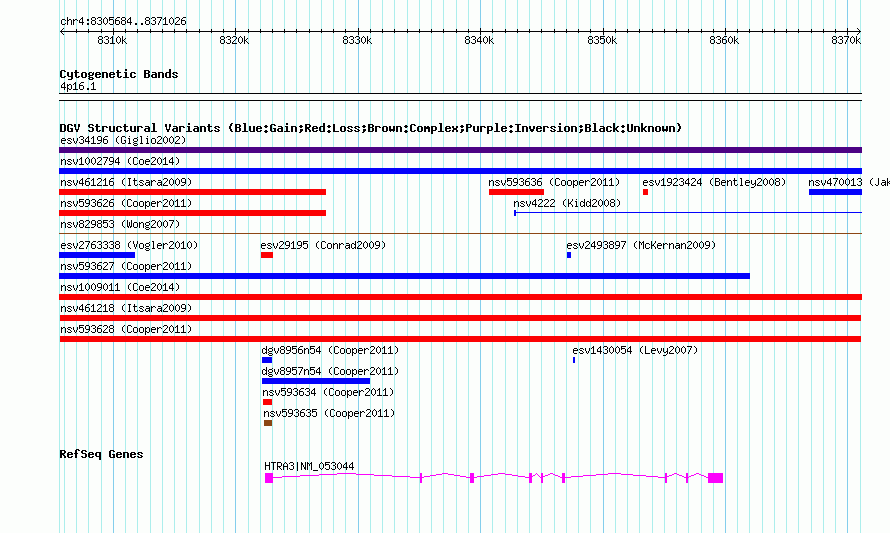Screen dimensions: 890x533
Task: Click the nsv829853 (Wong2007) brown complex line
Action: [x=460, y=233]
